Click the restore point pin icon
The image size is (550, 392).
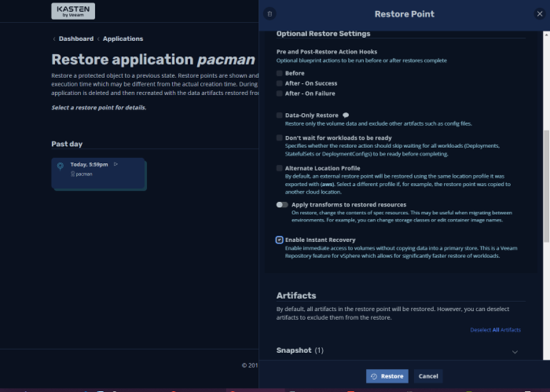tap(60, 166)
